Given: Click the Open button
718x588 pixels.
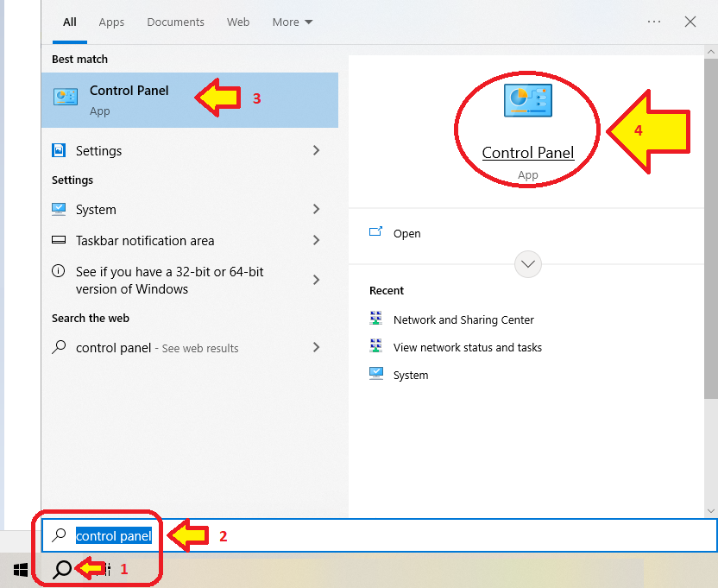Looking at the screenshot, I should (x=406, y=233).
